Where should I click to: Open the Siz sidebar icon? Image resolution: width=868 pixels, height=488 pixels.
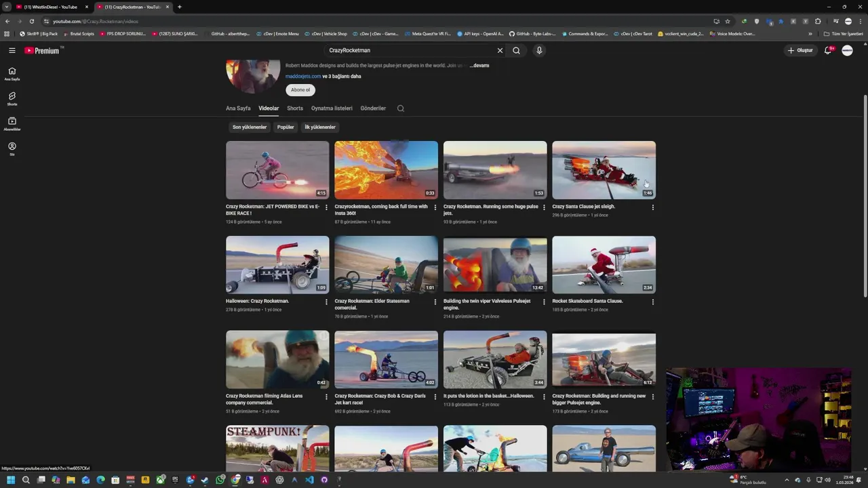(x=12, y=149)
